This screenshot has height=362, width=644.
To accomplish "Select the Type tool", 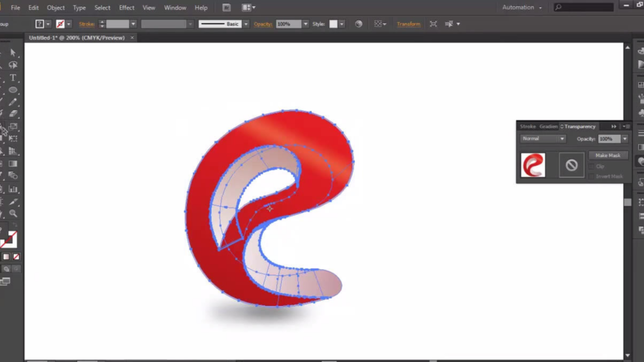I will point(13,78).
